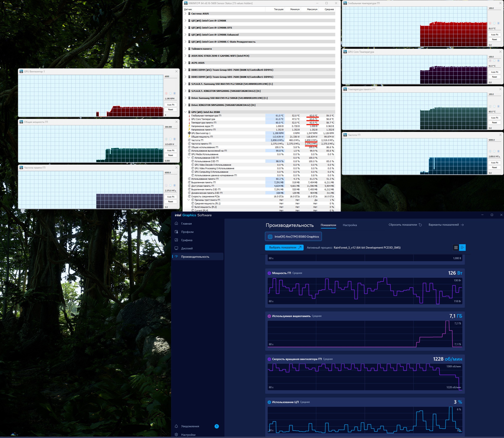This screenshot has height=438, width=504.
Task: Open Настройки gear at sidebar bottom
Action: (188, 434)
